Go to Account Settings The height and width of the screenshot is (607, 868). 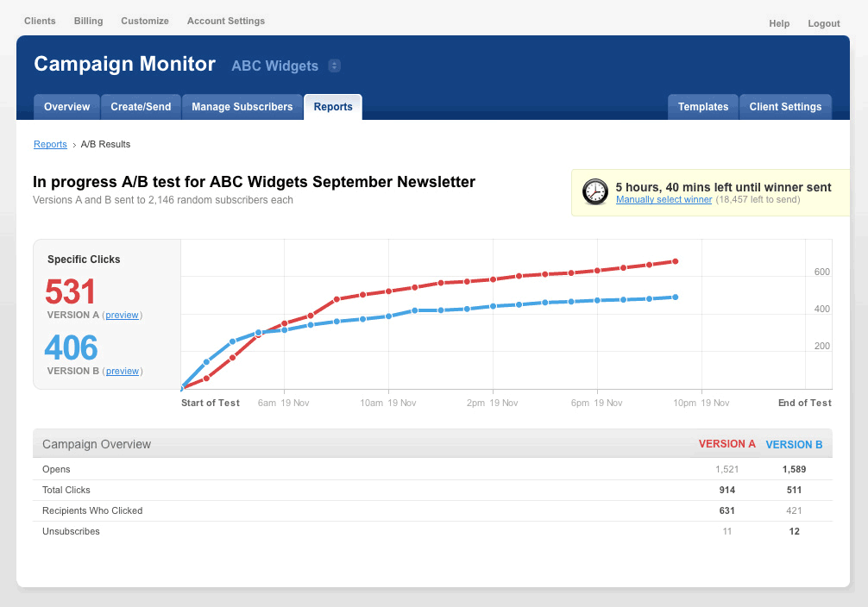click(x=226, y=21)
